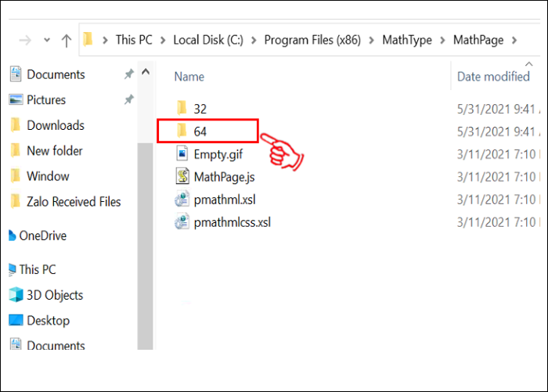Open Zalo Received Files quick access folder
The height and width of the screenshot is (392, 548).
pyautogui.click(x=74, y=202)
